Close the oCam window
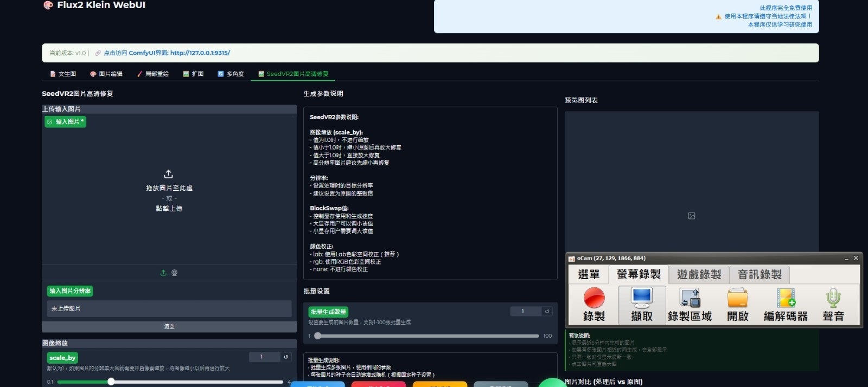Viewport: 868px width, 387px height. tap(856, 258)
